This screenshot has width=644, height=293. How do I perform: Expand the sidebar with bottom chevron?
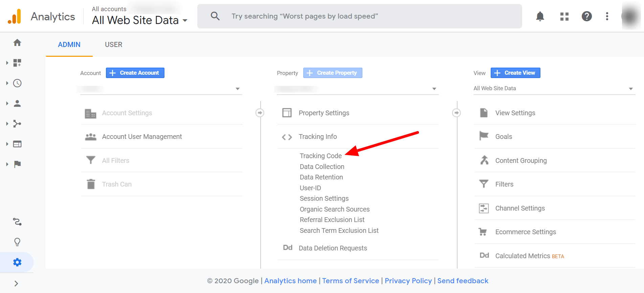(16, 284)
